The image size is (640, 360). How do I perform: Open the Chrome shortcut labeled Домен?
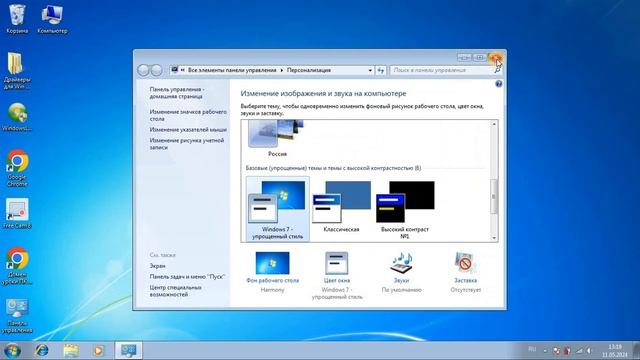17,265
